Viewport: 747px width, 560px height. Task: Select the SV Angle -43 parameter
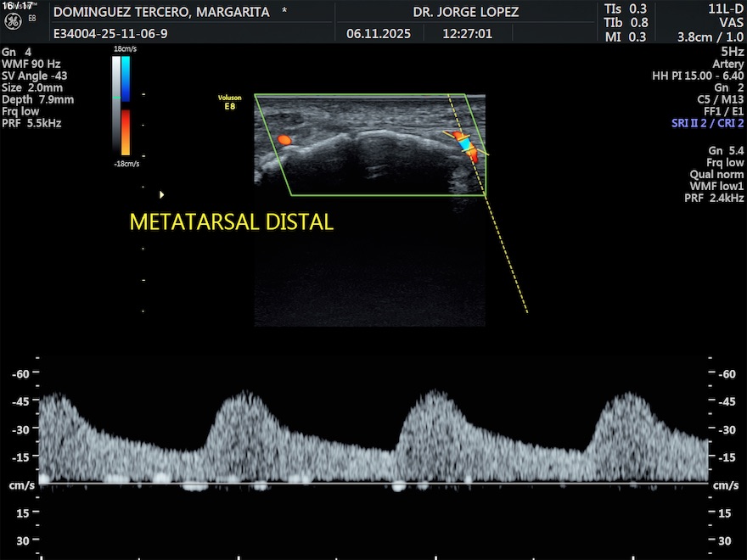[x=34, y=76]
